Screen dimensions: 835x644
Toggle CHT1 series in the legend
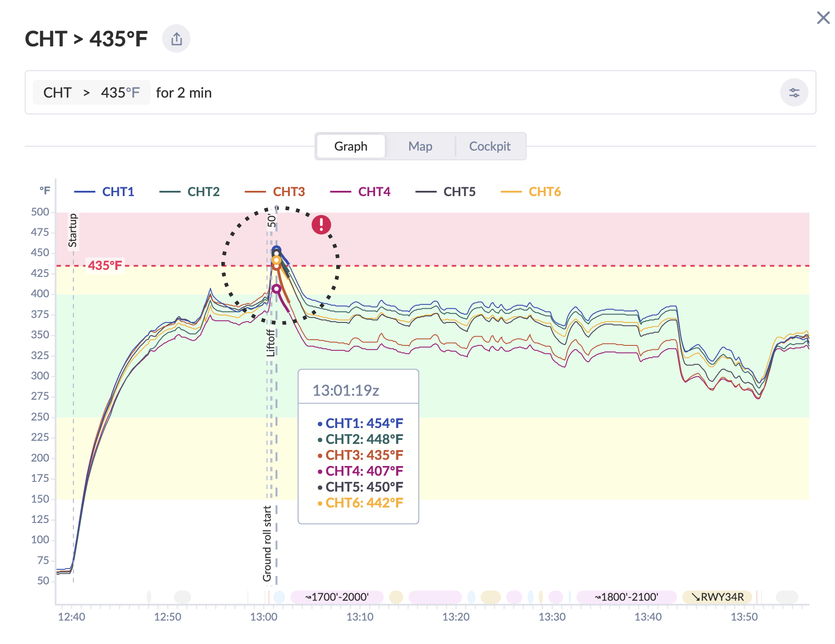pos(118,192)
